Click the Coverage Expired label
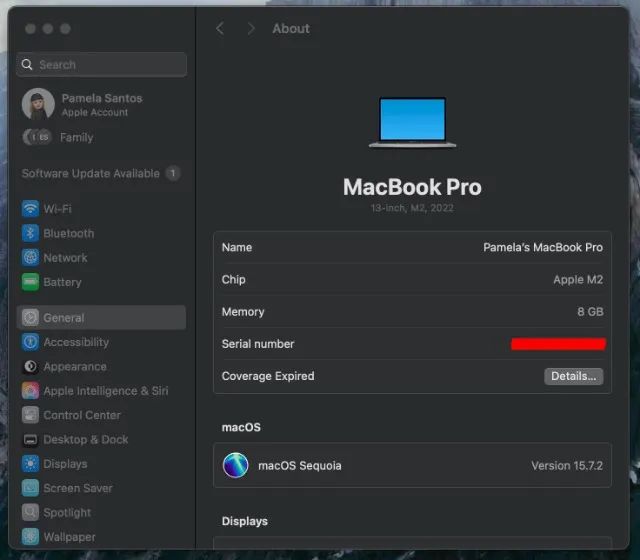This screenshot has width=640, height=560. click(268, 376)
